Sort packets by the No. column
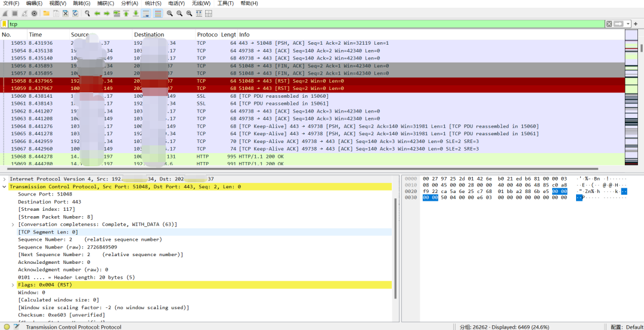Screen dimensions: 644x330 [14, 35]
